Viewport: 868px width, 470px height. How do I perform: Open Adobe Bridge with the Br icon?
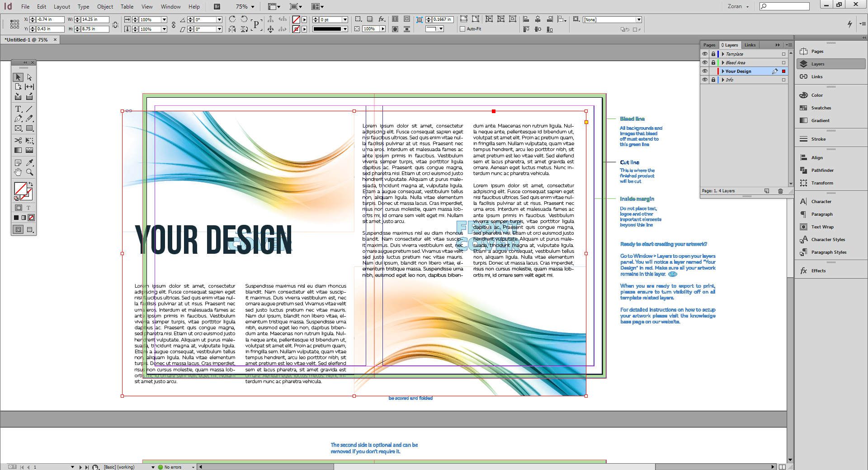pyautogui.click(x=217, y=6)
